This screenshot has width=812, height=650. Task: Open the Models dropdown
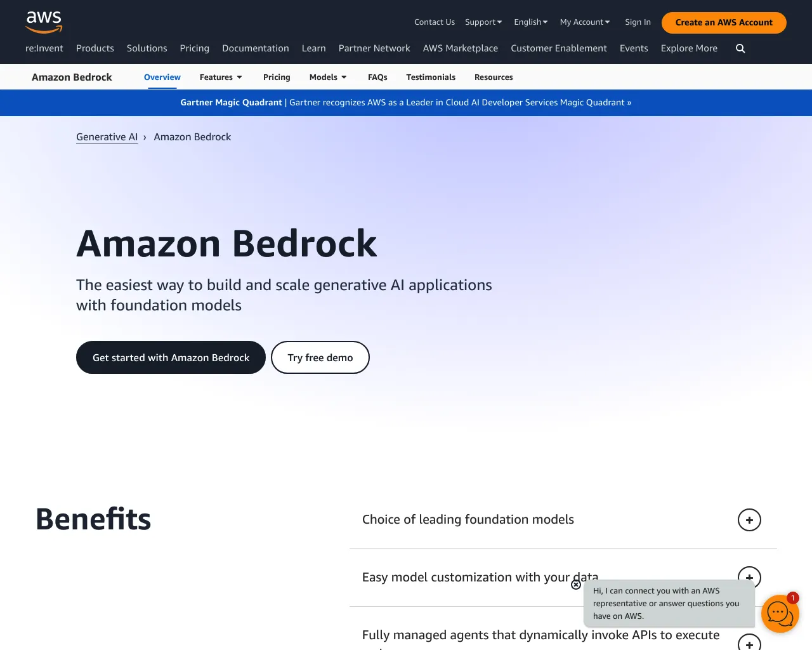click(x=327, y=77)
